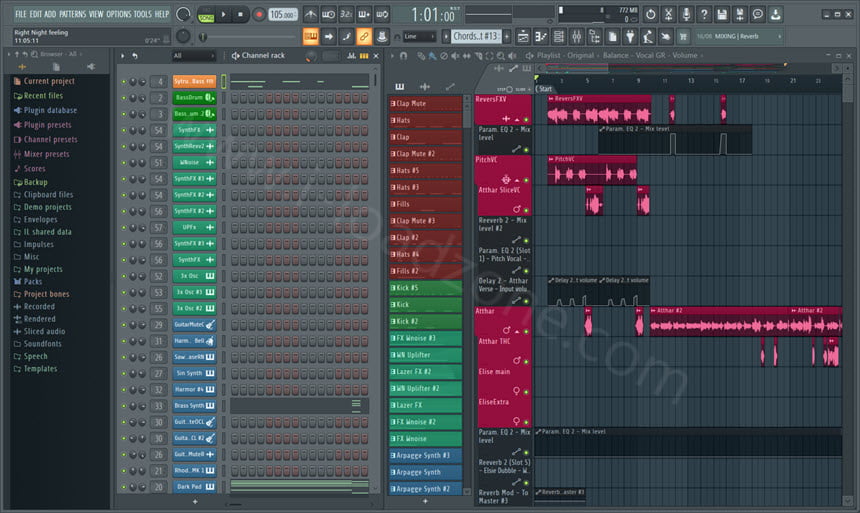Image resolution: width=860 pixels, height=513 pixels.
Task: Mute the EliseExtra playlist track dot
Action: point(526,422)
